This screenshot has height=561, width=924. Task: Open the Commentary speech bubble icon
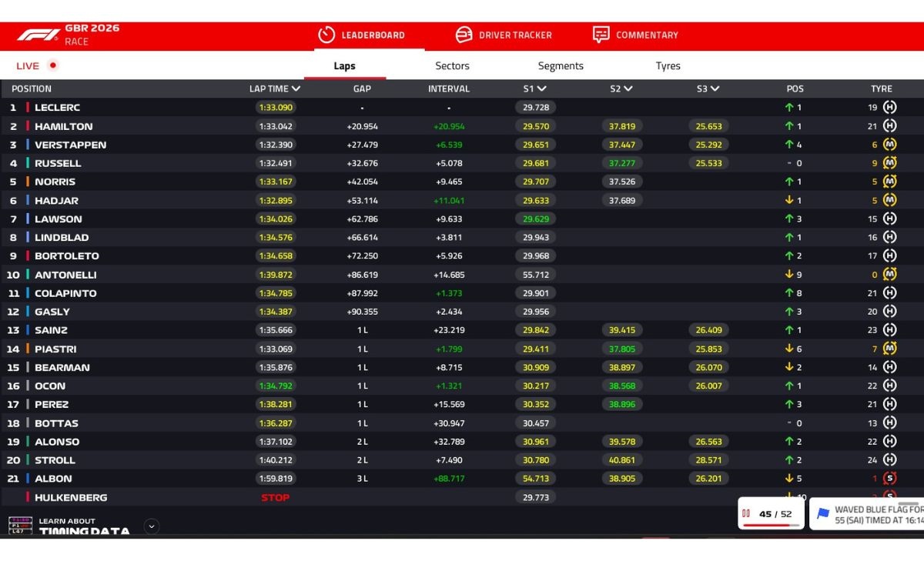pos(601,35)
